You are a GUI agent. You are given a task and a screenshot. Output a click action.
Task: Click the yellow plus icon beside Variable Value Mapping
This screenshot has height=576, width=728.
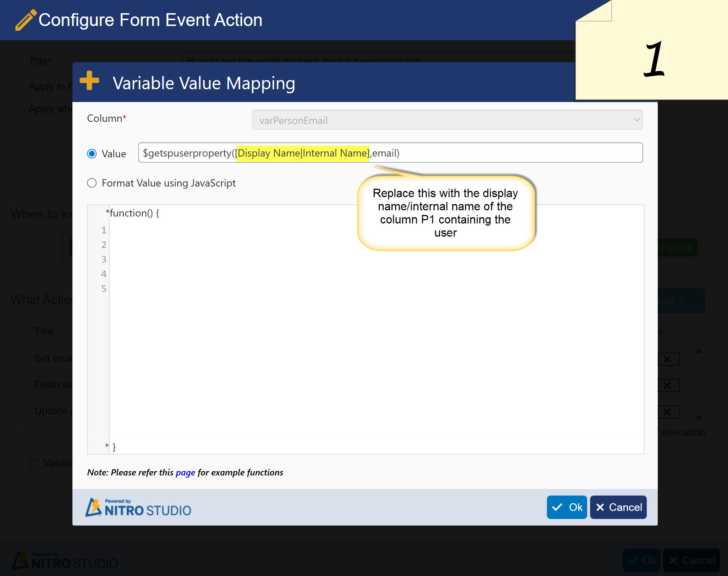coord(90,81)
